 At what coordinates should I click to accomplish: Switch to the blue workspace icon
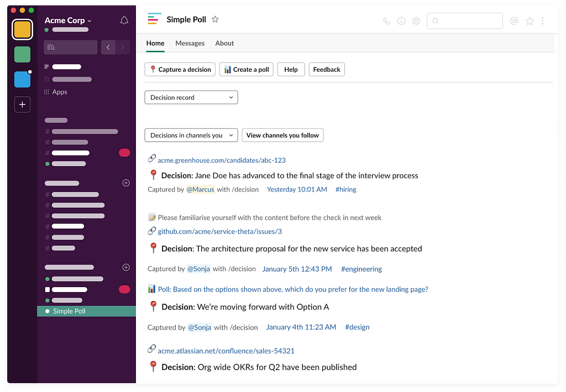[22, 80]
